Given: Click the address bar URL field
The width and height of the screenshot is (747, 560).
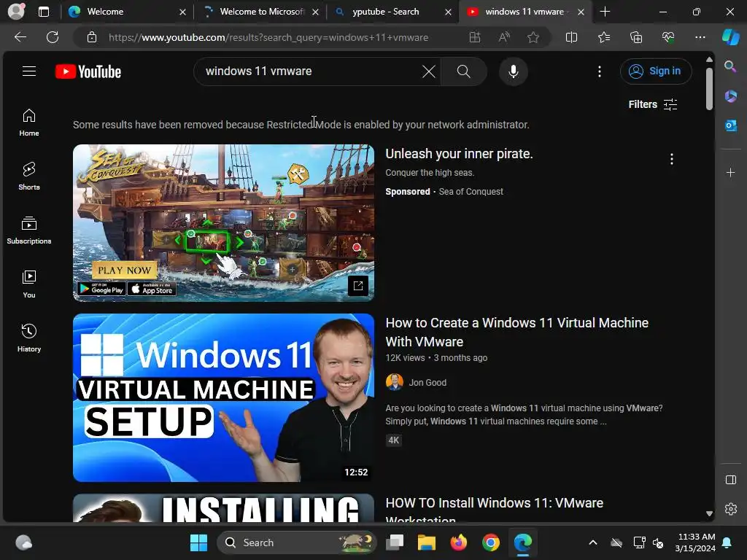Looking at the screenshot, I should (x=268, y=37).
